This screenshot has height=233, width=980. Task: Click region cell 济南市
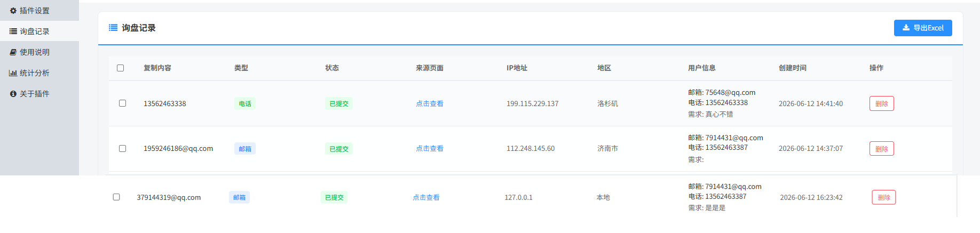(x=607, y=148)
